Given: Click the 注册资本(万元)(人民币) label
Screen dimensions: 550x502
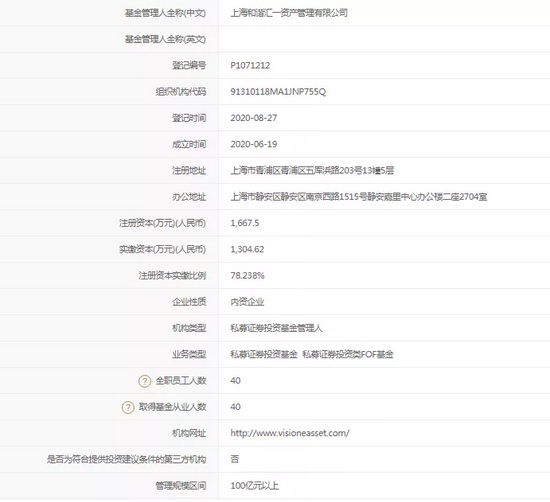Looking at the screenshot, I should (x=162, y=223).
